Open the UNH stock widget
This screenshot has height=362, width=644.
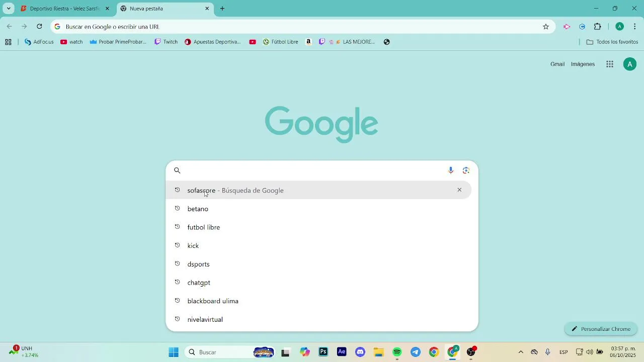(x=24, y=351)
